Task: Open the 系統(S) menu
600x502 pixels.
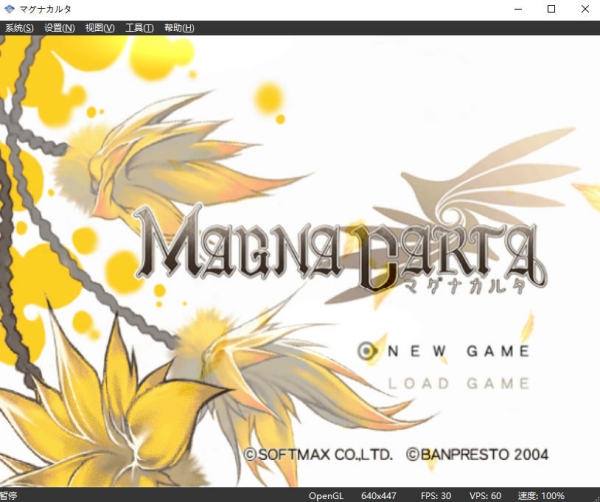Action: pos(19,28)
